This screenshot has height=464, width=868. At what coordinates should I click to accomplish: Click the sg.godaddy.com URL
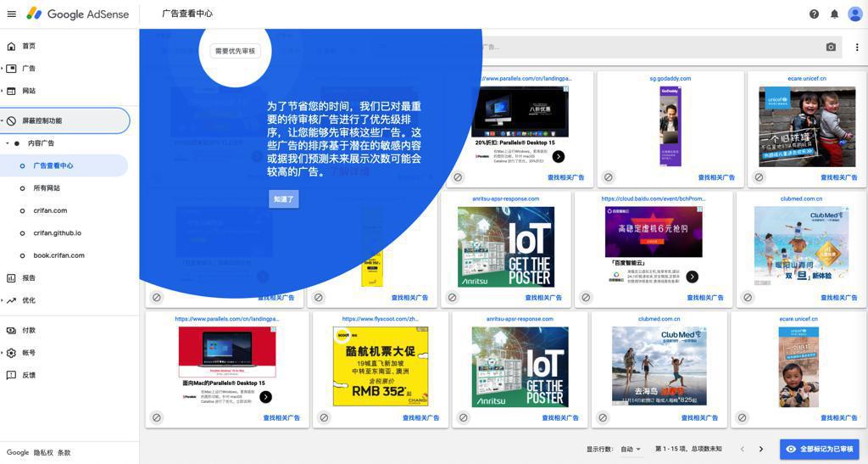coord(670,79)
